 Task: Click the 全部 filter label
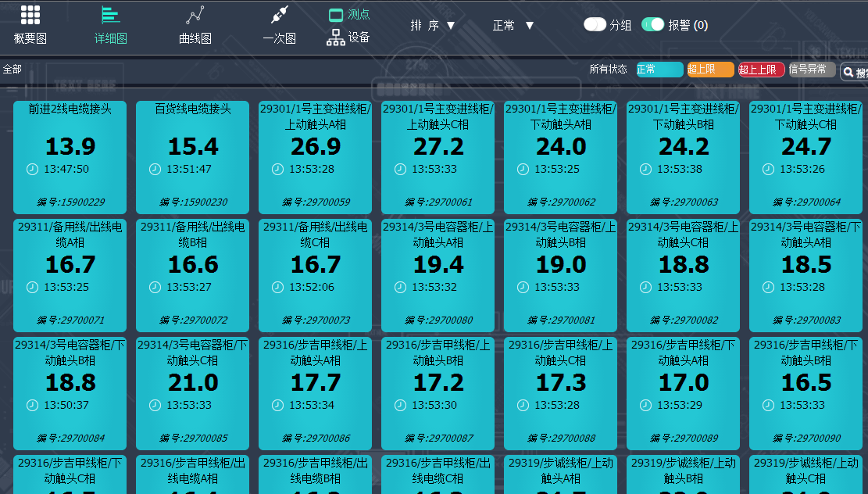(x=13, y=70)
